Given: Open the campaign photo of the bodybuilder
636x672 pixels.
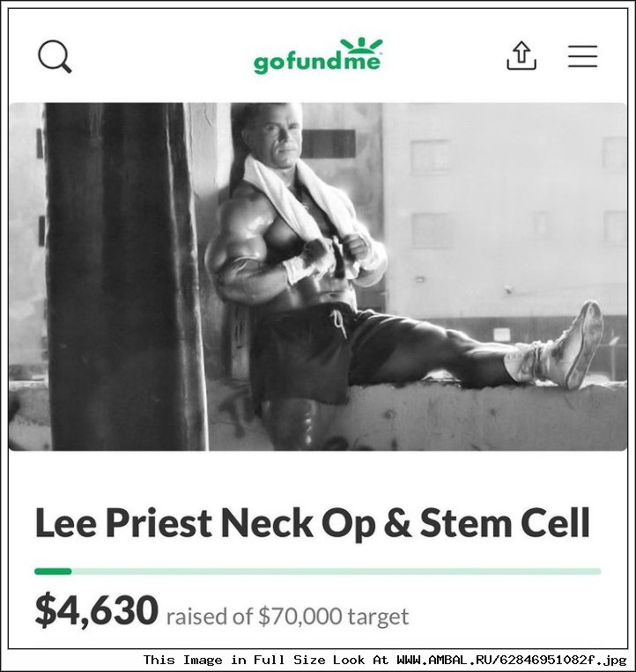Looking at the screenshot, I should (x=318, y=277).
